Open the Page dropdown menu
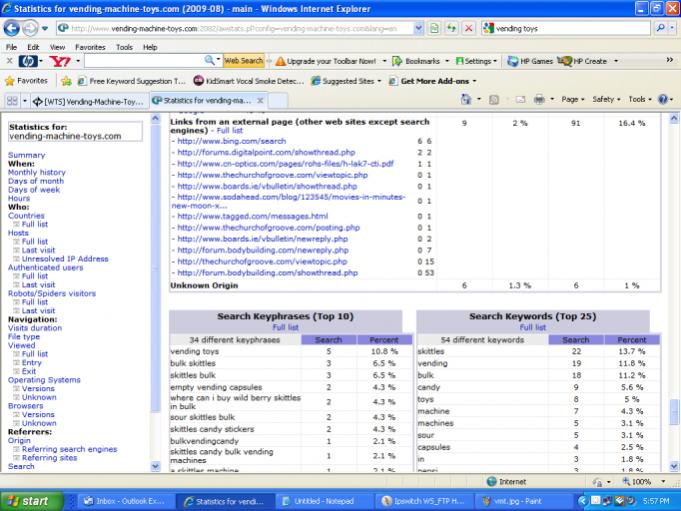Viewport: 681px width, 511px height. pyautogui.click(x=572, y=100)
